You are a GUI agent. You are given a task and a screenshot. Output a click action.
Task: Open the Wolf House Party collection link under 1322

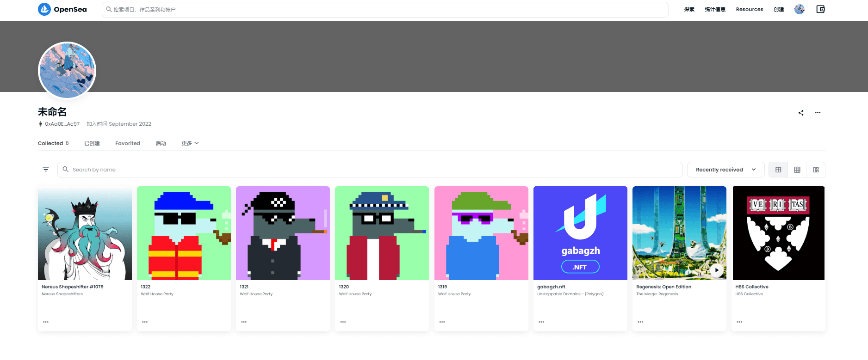(x=157, y=294)
